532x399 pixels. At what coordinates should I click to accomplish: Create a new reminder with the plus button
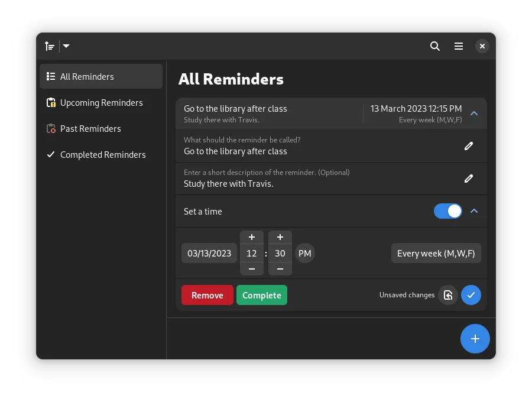pos(475,339)
